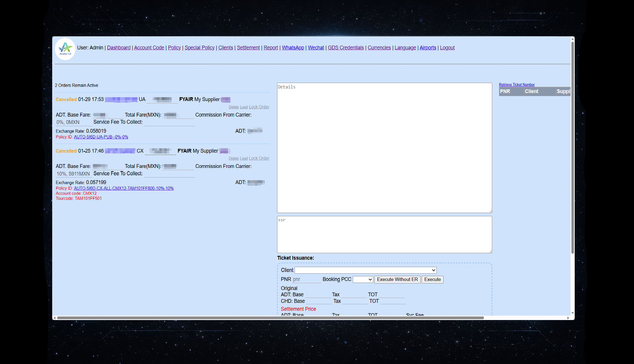Click the Aviator 1.0 logo
The width and height of the screenshot is (634, 364).
coord(65,49)
